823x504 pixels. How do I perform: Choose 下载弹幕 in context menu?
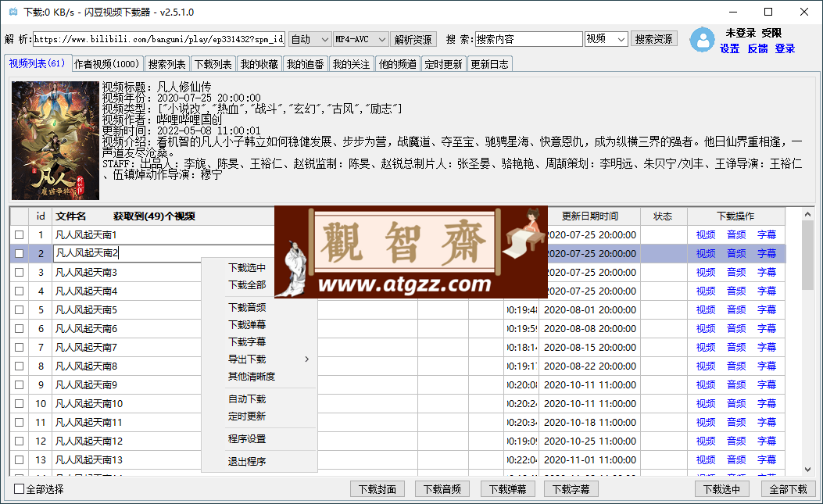click(259, 325)
